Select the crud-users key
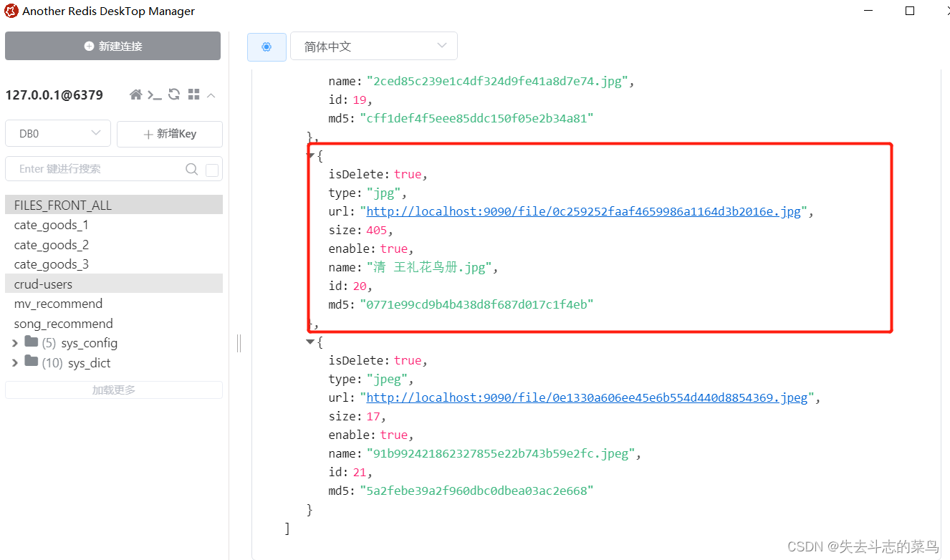Image resolution: width=950 pixels, height=560 pixels. [114, 284]
